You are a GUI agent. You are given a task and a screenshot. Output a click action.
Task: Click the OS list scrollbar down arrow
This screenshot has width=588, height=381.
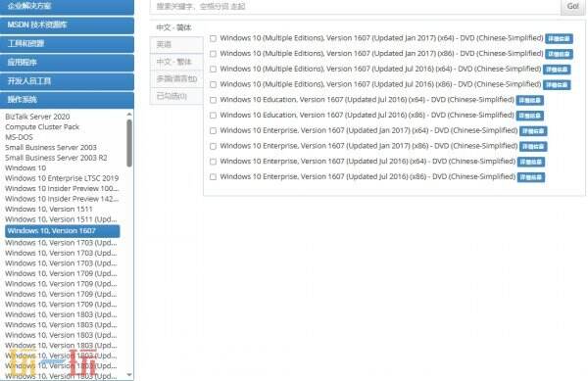point(129,374)
